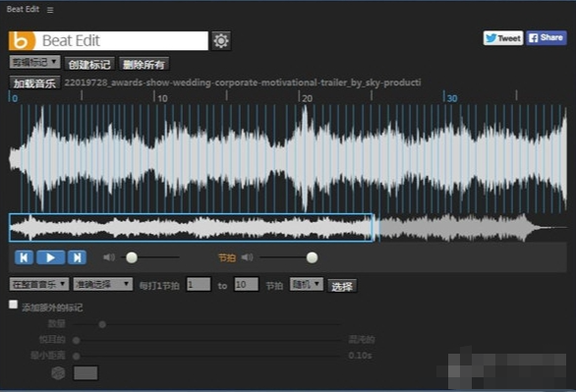Open the Beat Edit panel menu icon

(x=50, y=10)
